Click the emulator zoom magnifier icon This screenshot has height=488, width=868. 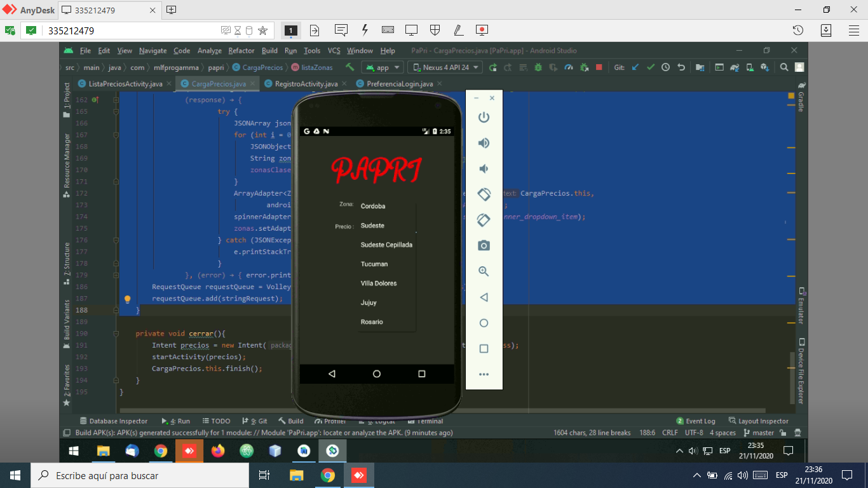484,271
